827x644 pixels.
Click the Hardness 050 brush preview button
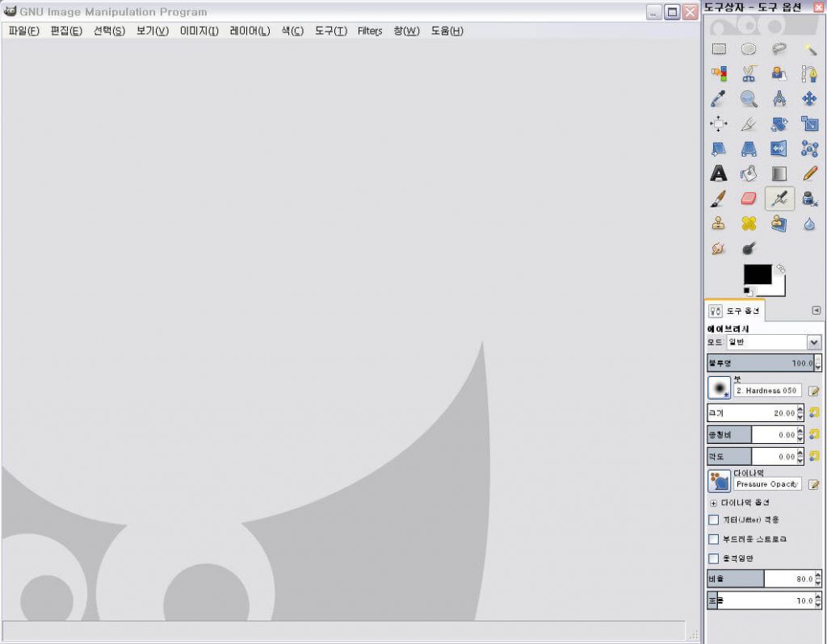(719, 388)
